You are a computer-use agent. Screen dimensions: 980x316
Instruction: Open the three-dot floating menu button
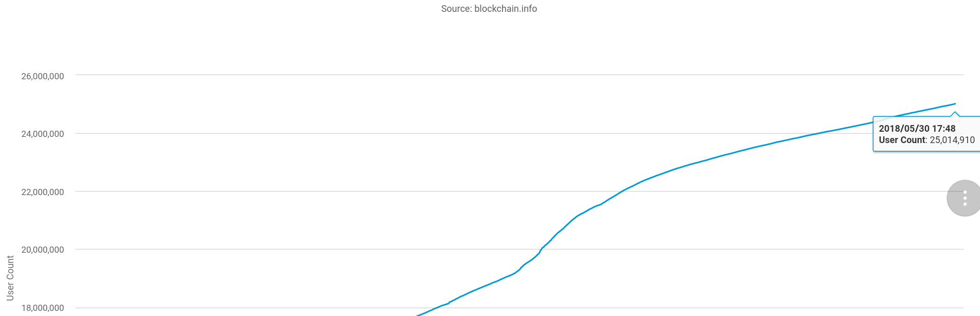pyautogui.click(x=965, y=198)
